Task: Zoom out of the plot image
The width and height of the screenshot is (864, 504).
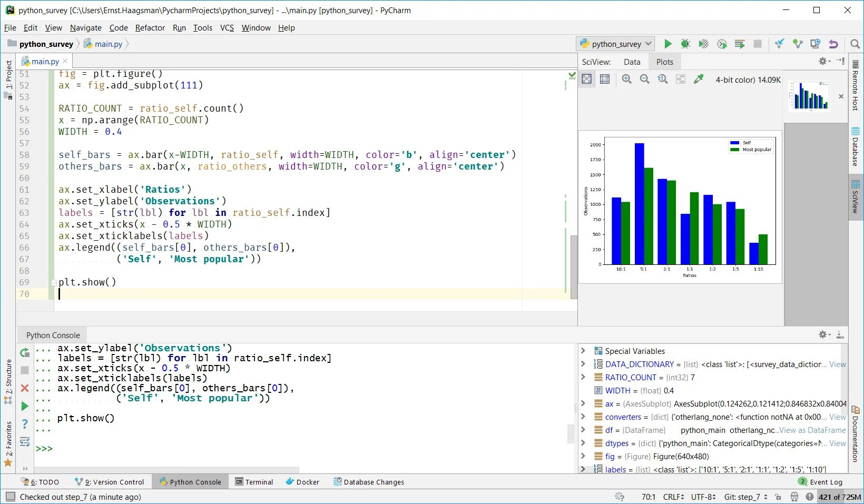Action: pos(644,79)
